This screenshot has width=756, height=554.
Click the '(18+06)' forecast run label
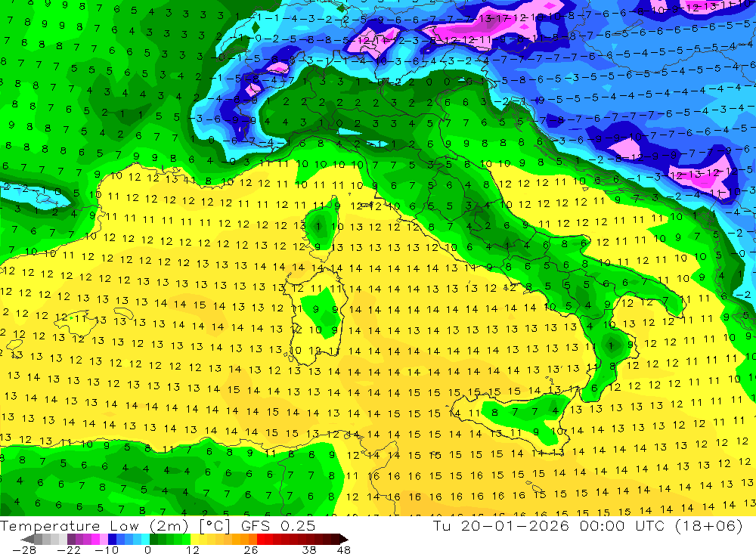pos(708,526)
